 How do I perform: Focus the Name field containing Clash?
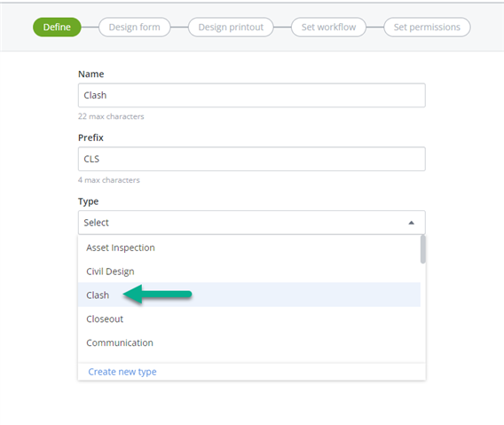click(x=252, y=95)
